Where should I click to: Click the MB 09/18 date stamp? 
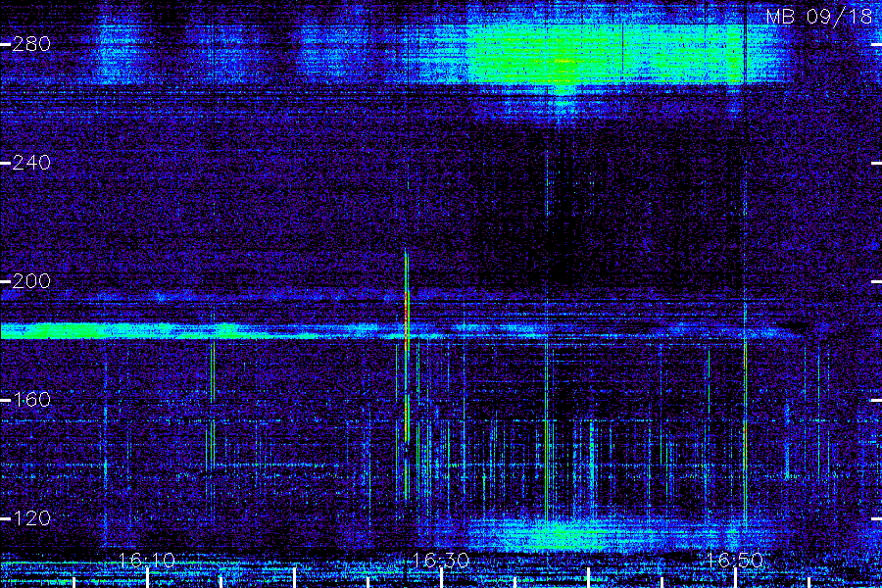(819, 17)
